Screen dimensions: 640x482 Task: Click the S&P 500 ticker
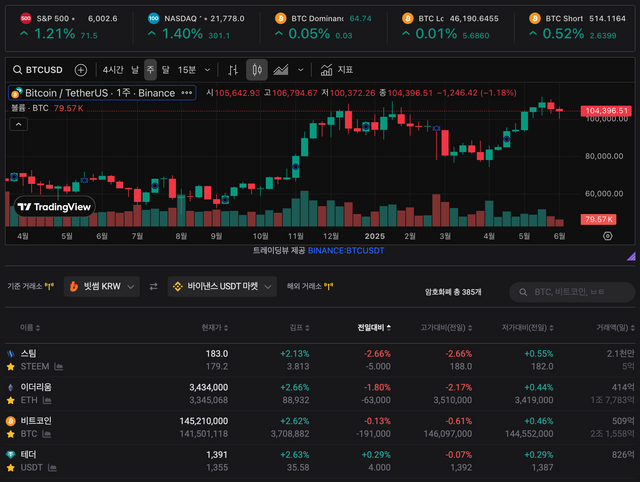click(69, 27)
